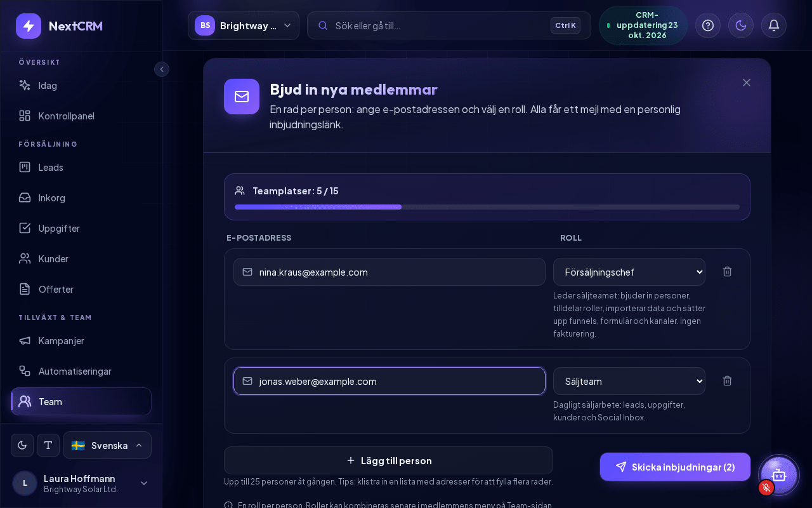Click the muted microphone badge
The width and height of the screenshot is (812, 508).
[766, 487]
